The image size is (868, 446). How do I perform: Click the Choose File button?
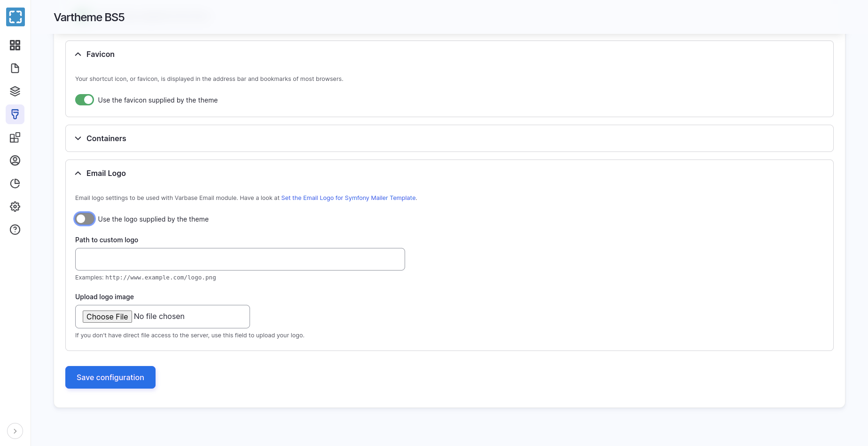pyautogui.click(x=107, y=317)
